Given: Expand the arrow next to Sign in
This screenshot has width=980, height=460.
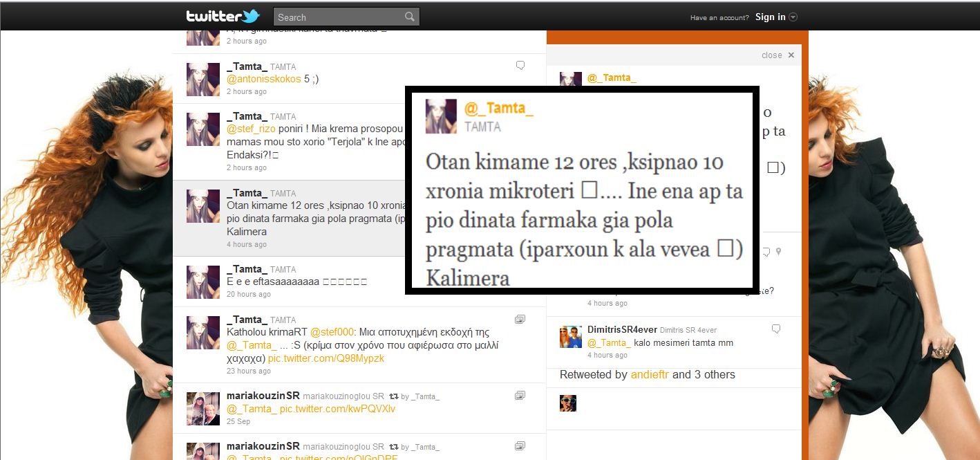Looking at the screenshot, I should (793, 17).
